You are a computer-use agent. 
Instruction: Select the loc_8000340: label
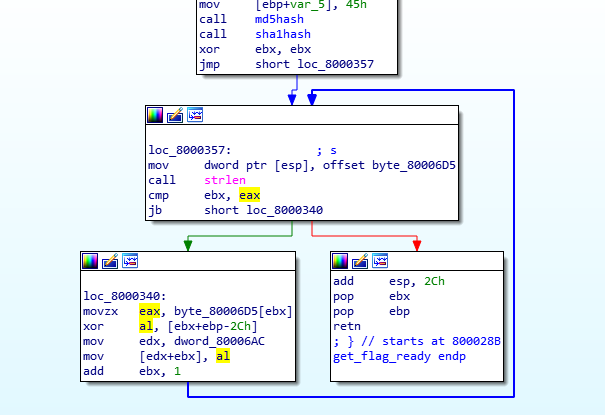click(x=125, y=296)
